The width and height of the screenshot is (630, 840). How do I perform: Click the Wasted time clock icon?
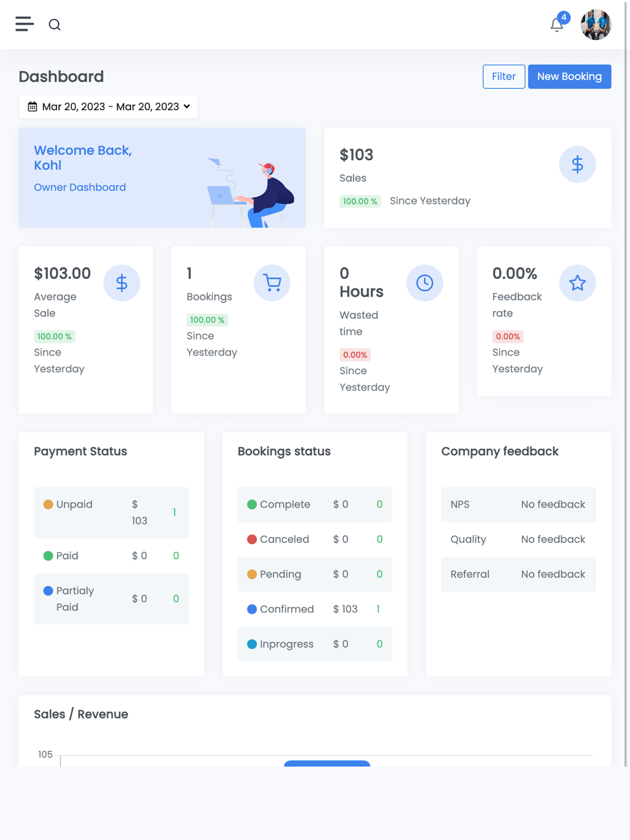[x=425, y=283]
